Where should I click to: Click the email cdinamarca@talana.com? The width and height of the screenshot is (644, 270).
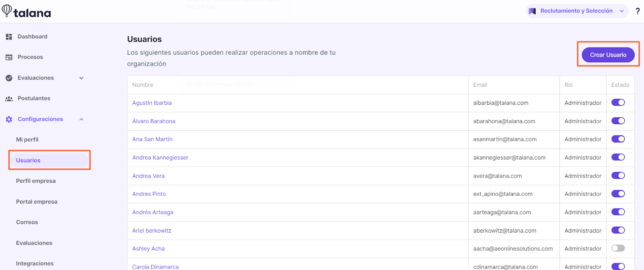pos(506,267)
